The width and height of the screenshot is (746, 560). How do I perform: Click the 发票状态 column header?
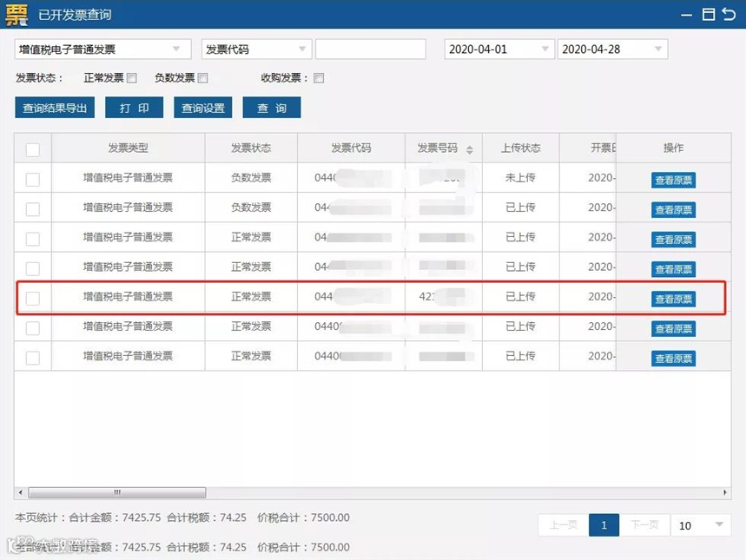[251, 148]
